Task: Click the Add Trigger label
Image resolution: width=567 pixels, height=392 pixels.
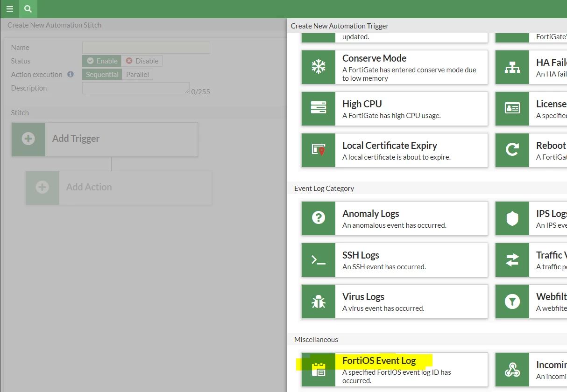Action: (x=76, y=139)
